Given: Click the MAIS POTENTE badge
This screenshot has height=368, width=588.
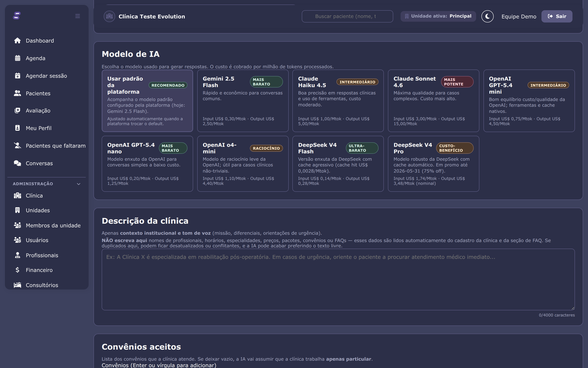Looking at the screenshot, I should tap(457, 82).
